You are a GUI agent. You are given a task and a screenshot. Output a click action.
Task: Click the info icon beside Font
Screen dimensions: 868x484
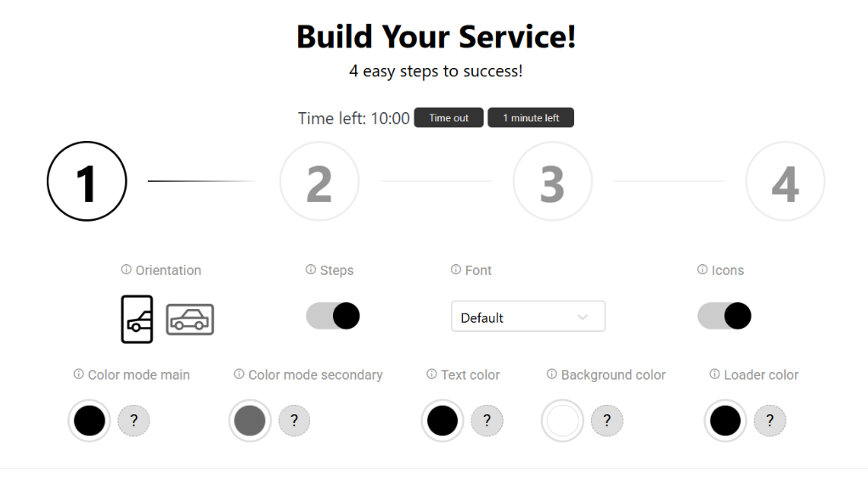pos(456,270)
